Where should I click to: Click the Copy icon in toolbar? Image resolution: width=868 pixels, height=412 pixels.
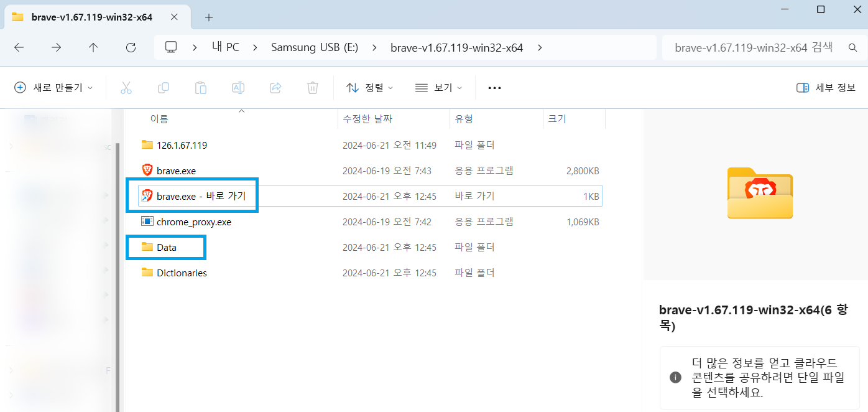coord(164,88)
